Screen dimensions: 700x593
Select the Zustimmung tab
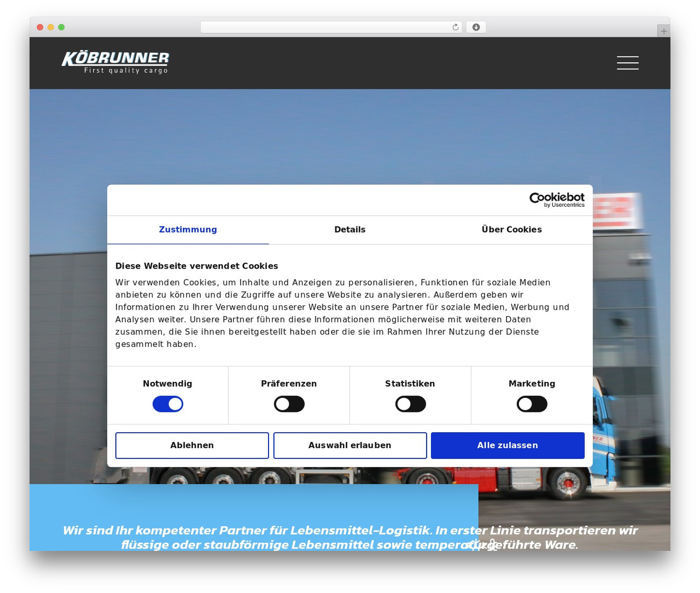click(188, 230)
